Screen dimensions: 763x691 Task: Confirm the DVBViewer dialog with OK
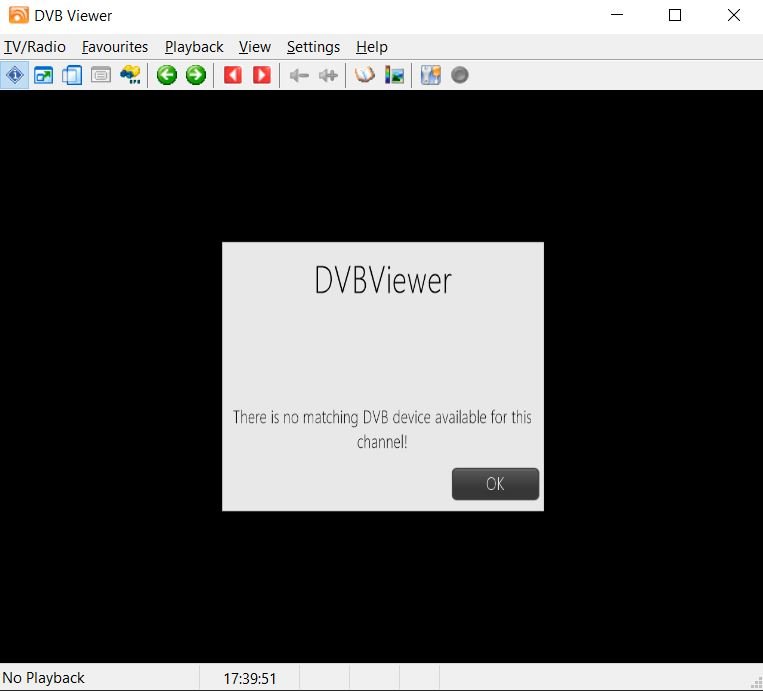[495, 484]
